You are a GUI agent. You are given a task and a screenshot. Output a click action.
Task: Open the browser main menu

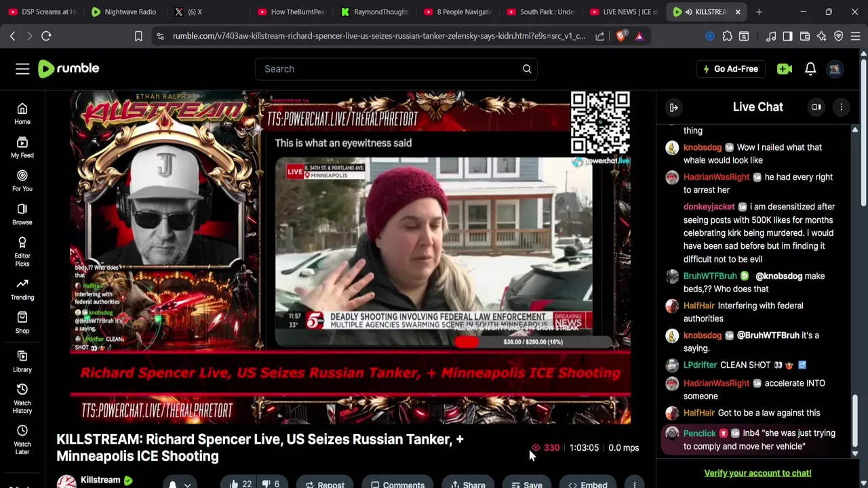856,36
